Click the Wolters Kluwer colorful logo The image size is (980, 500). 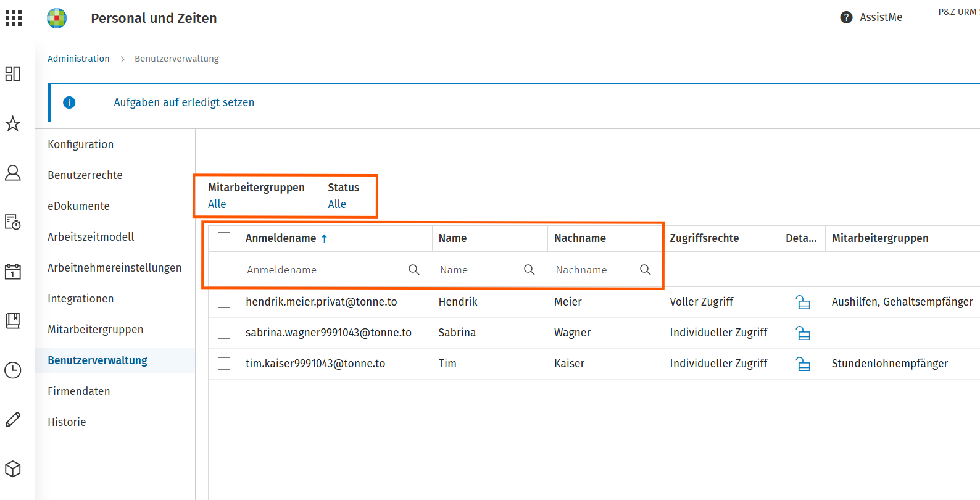57,18
